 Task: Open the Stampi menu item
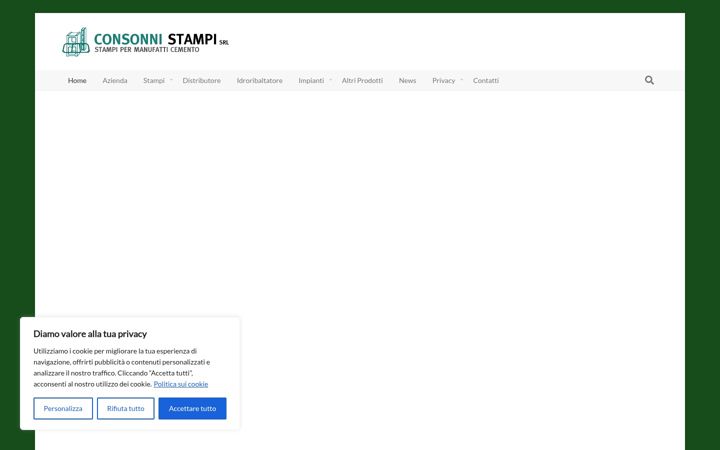click(x=154, y=80)
